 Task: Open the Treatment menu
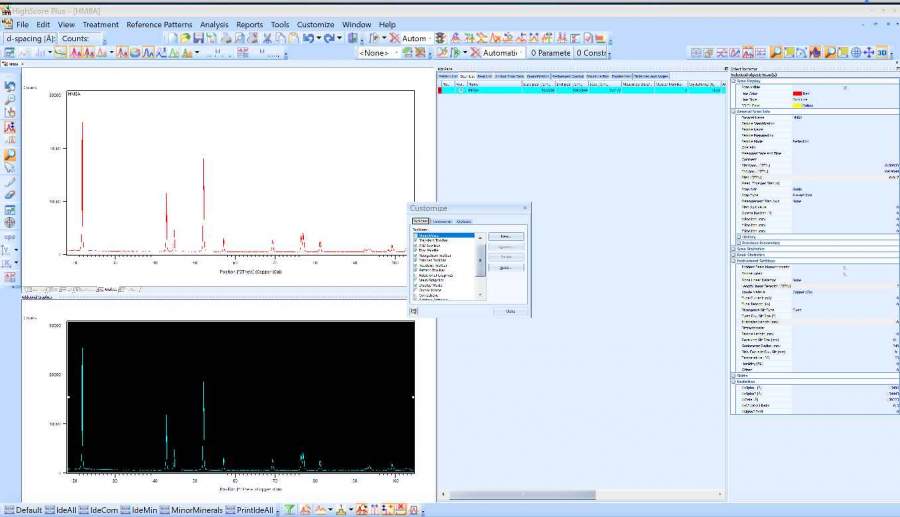point(100,24)
